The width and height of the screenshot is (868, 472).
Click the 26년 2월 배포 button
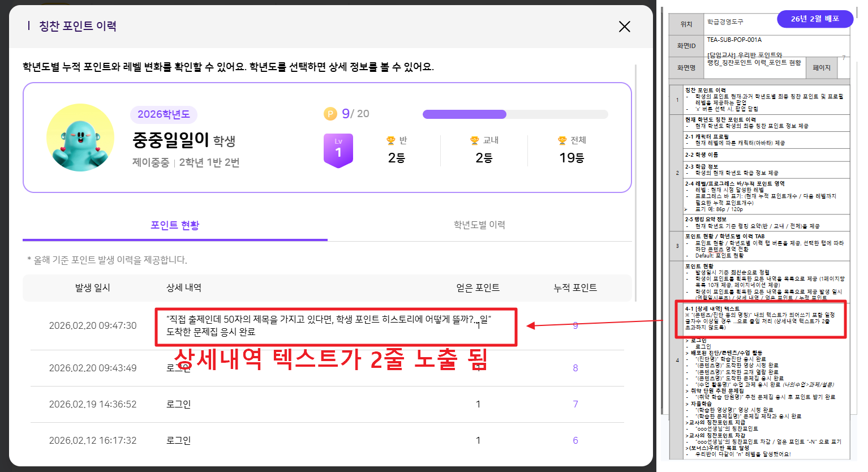[x=814, y=19]
